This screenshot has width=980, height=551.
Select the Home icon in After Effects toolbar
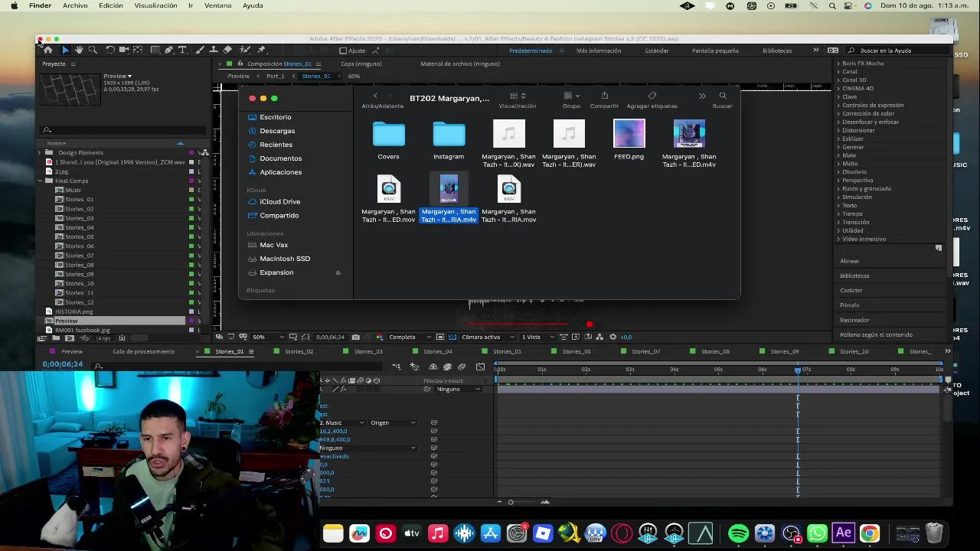[x=47, y=50]
